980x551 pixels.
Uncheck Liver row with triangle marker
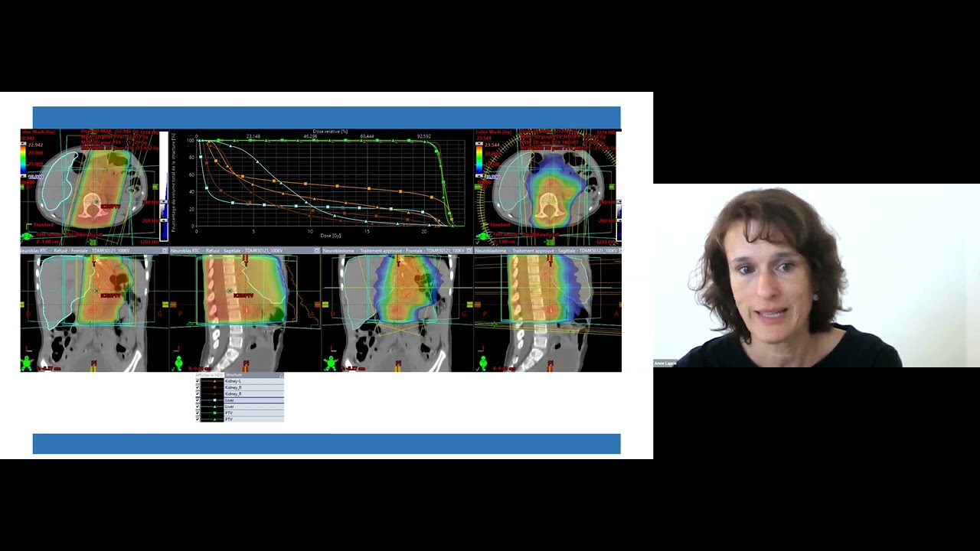[x=198, y=406]
